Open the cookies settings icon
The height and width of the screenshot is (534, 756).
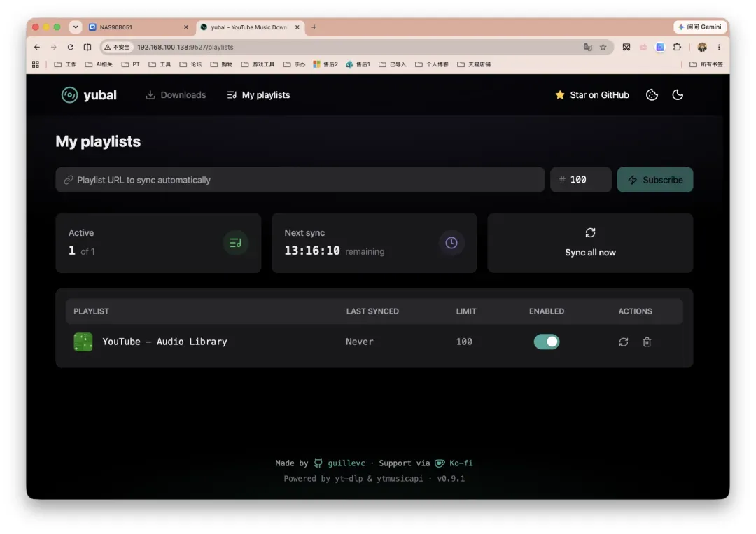[x=652, y=95]
